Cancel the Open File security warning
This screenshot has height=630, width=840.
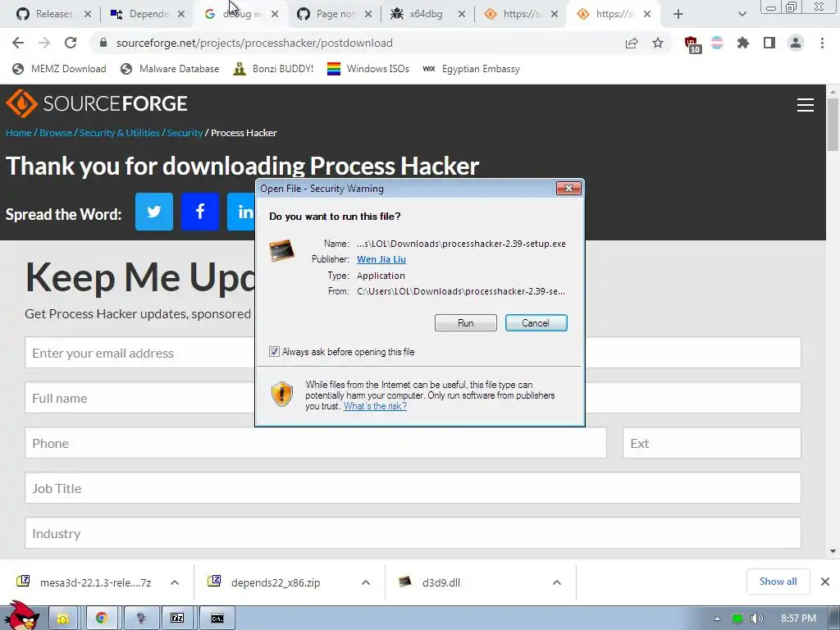coord(536,323)
